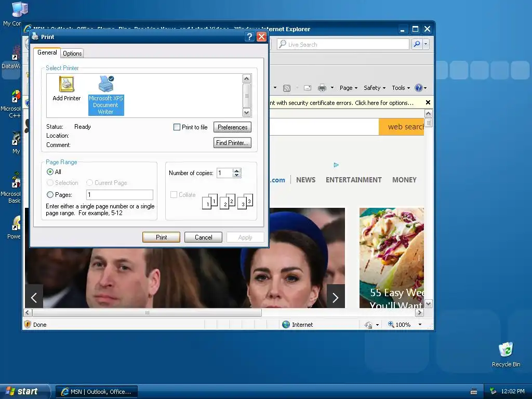Click the blue Help icon in IE toolbar
Image resolution: width=532 pixels, height=399 pixels.
click(419, 88)
